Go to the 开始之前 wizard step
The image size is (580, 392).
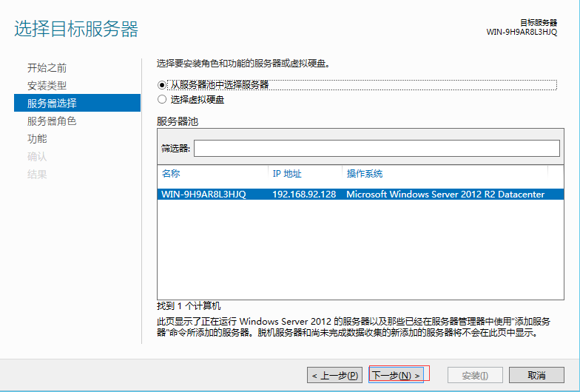[x=47, y=68]
